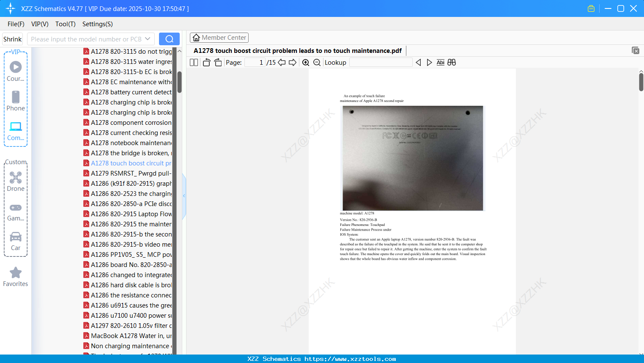
Task: Open the 'A1278 notebook maintenan' file
Action: coord(127,143)
